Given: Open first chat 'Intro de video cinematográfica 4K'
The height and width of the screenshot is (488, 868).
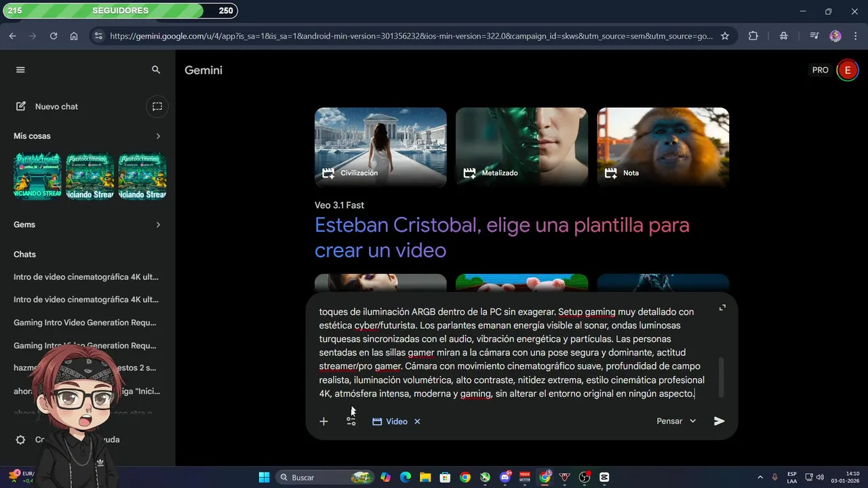Looking at the screenshot, I should pos(87,277).
